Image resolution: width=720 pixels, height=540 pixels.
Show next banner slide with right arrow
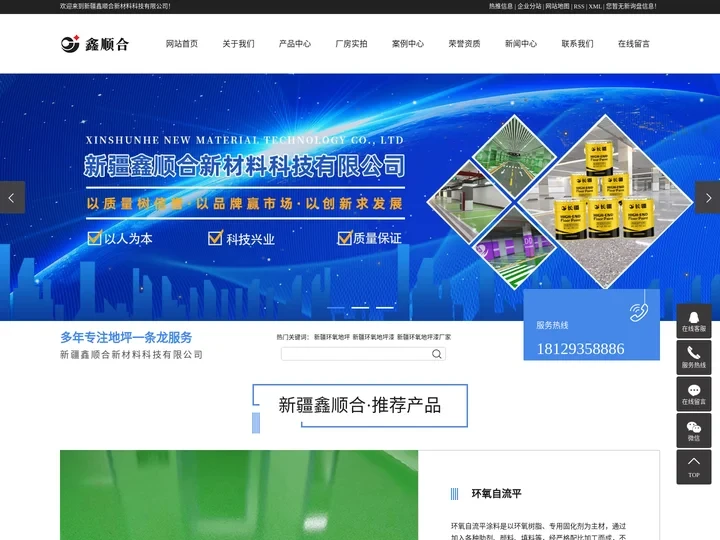(708, 197)
